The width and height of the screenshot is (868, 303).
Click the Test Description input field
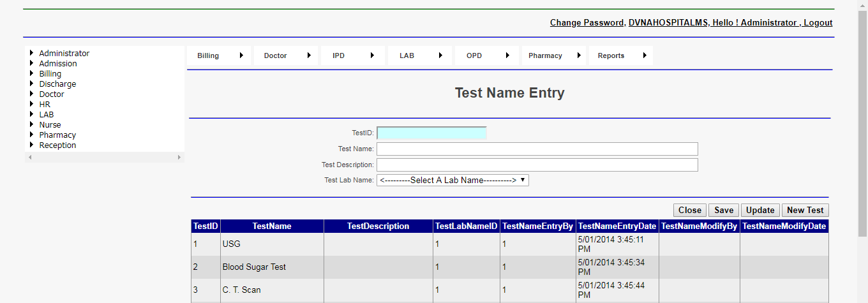pos(537,165)
